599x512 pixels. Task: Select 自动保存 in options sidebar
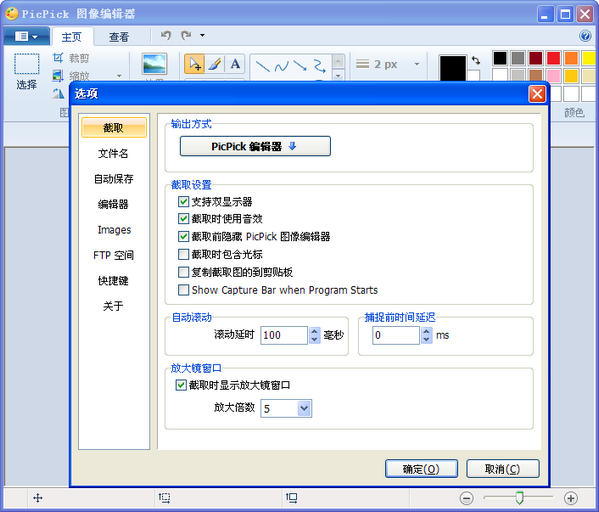pos(113,179)
